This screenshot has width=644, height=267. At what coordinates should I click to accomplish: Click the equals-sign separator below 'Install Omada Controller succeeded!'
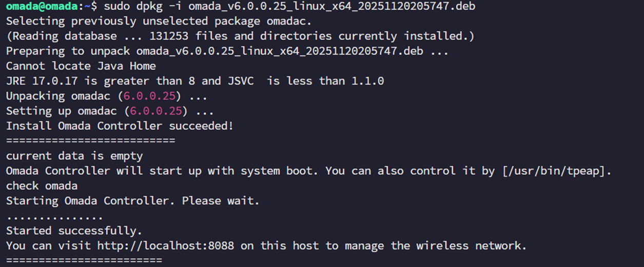tap(90, 140)
